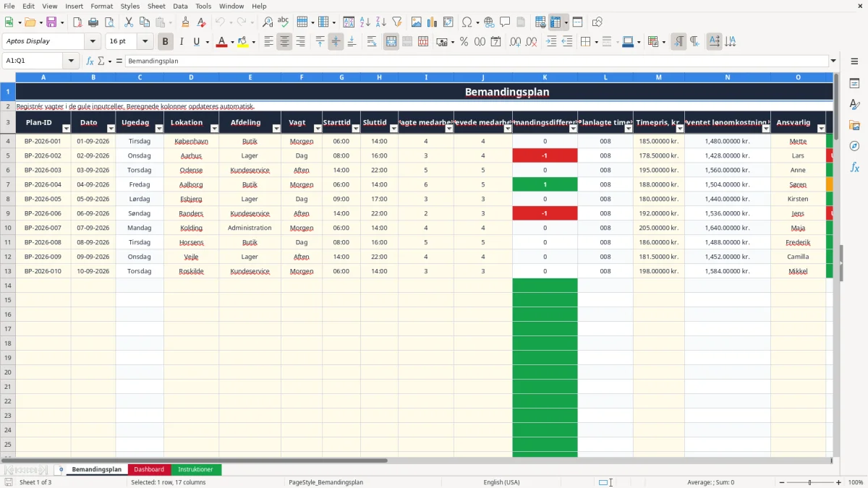Image resolution: width=868 pixels, height=488 pixels.
Task: Click the formula input line
Action: point(476,61)
